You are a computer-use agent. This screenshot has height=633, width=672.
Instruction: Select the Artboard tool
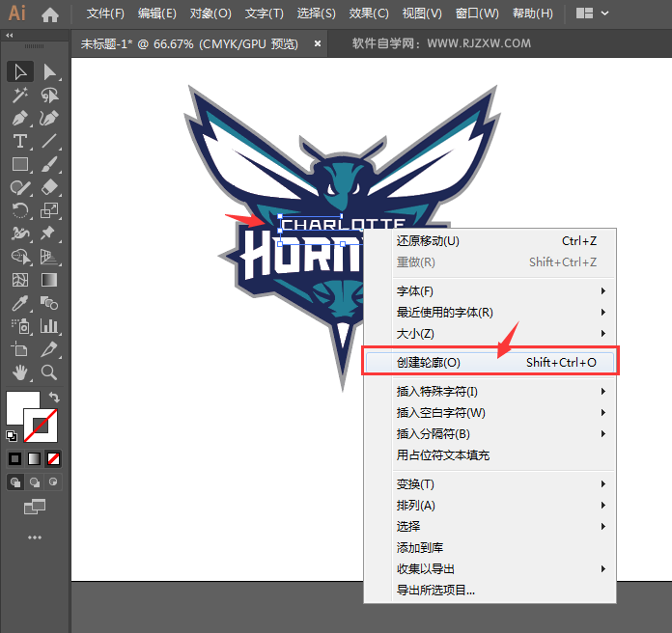tap(20, 349)
